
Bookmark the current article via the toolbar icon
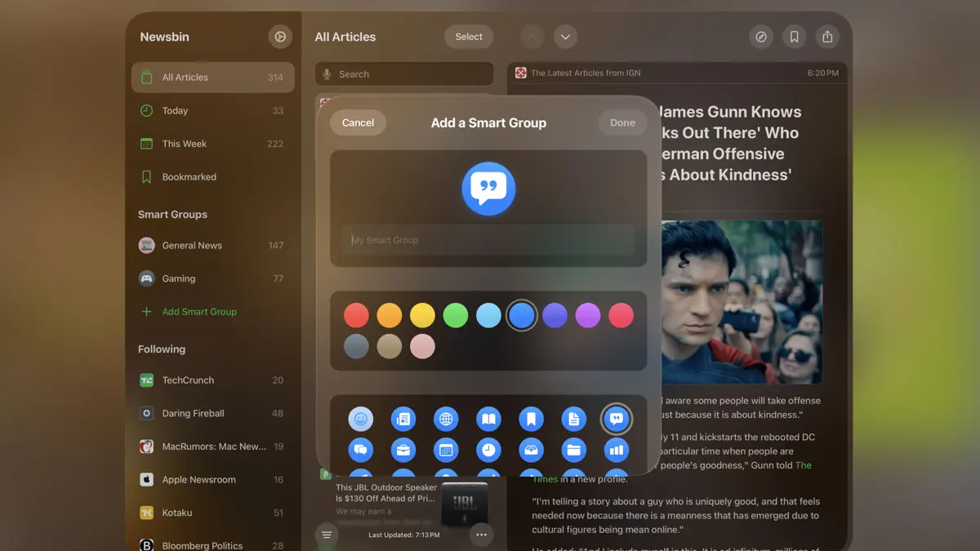794,37
